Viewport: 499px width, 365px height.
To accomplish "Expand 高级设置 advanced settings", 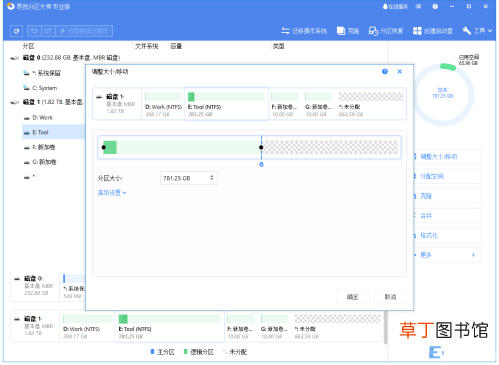I will coord(112,193).
